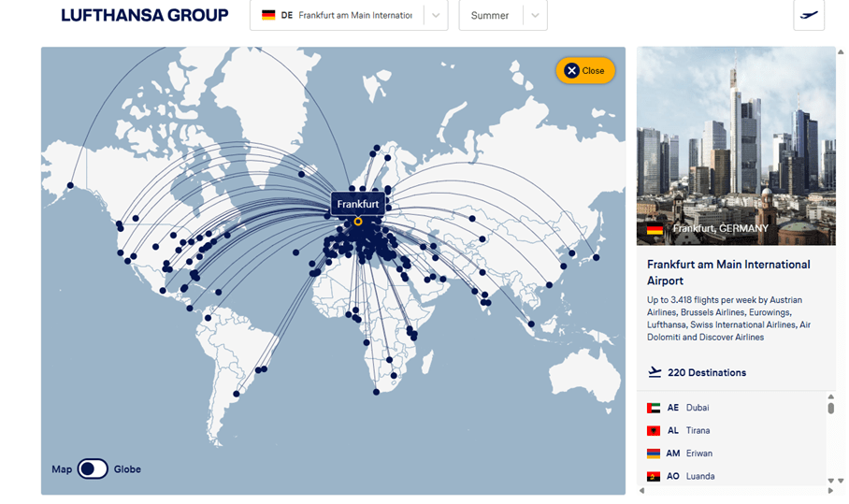The width and height of the screenshot is (849, 504).
Task: Click the Armenia flag icon
Action: (654, 454)
